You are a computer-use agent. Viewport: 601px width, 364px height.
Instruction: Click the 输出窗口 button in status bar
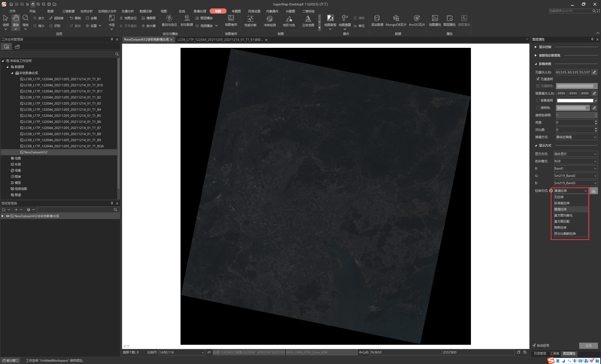click(x=11, y=360)
